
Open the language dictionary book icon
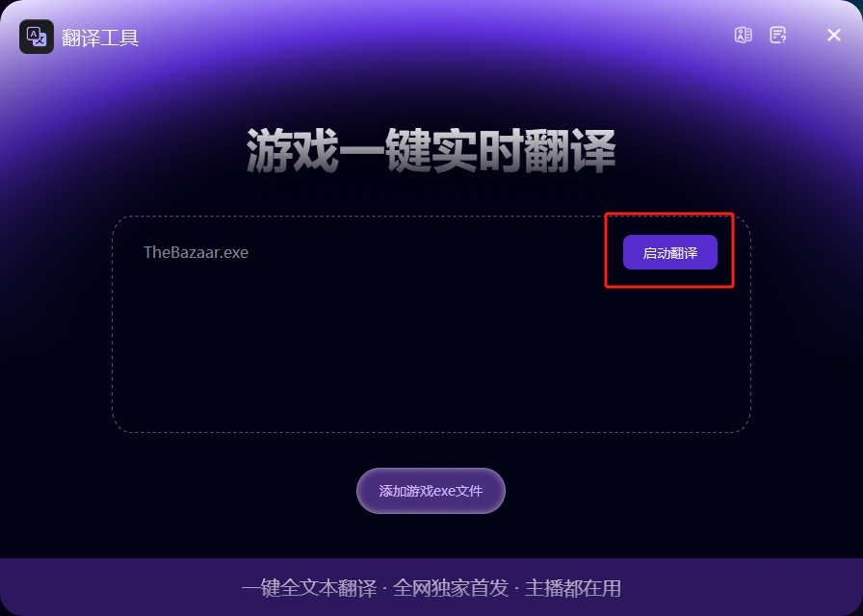click(x=743, y=36)
